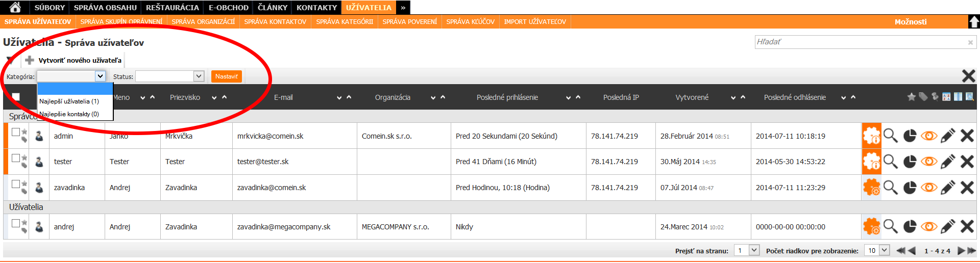The image size is (980, 263).
Task: Click magnifier detail icon for tester
Action: click(891, 162)
